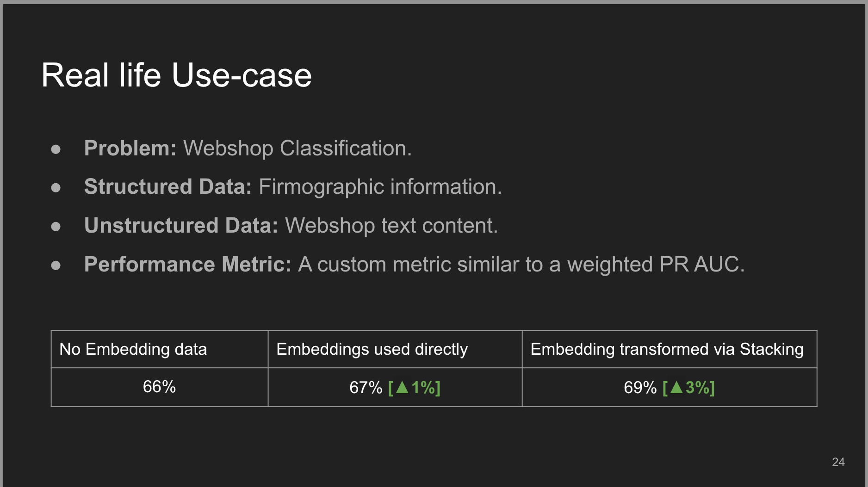
Task: Click the bold 'Unstructured Data:' label
Action: pyautogui.click(x=181, y=226)
